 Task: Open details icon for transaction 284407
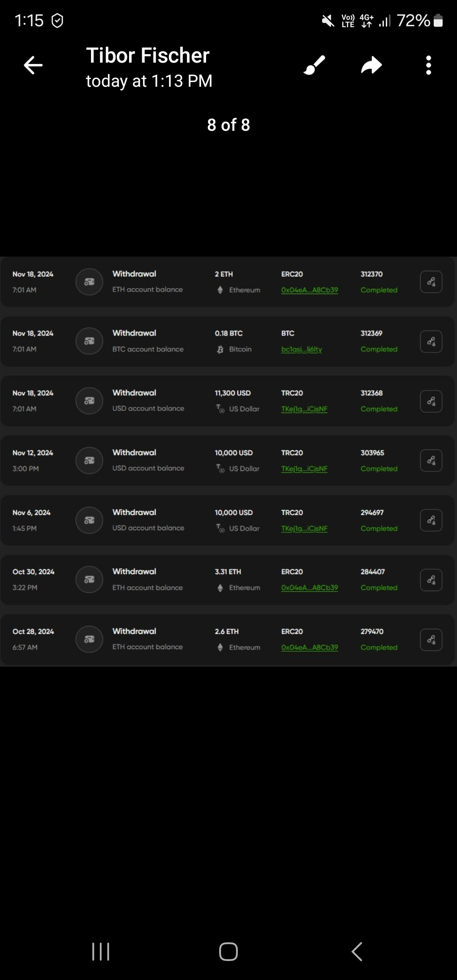click(431, 580)
